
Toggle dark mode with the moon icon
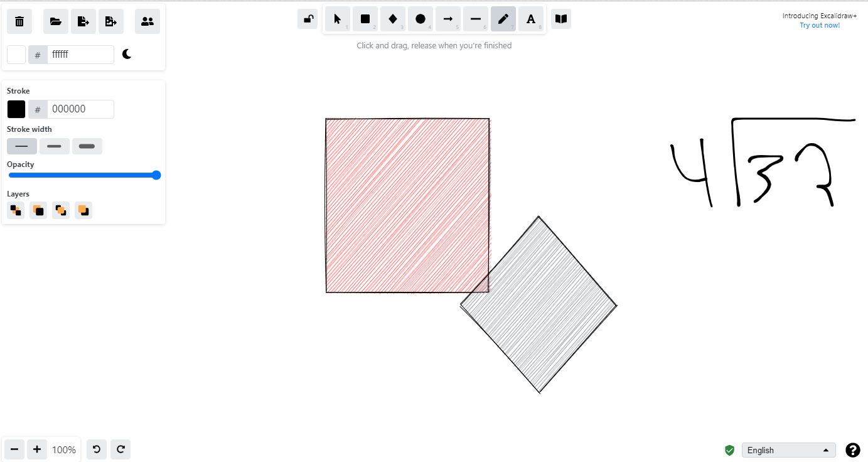click(127, 54)
